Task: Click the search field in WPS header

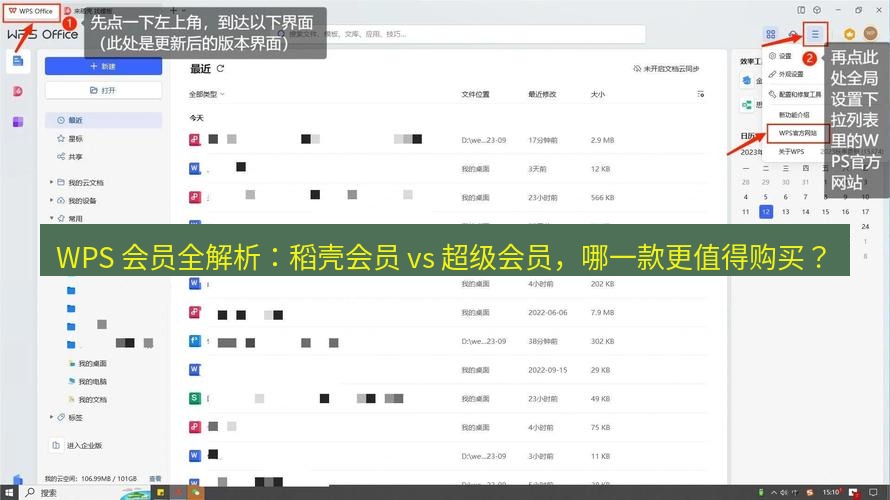Action: click(x=460, y=34)
